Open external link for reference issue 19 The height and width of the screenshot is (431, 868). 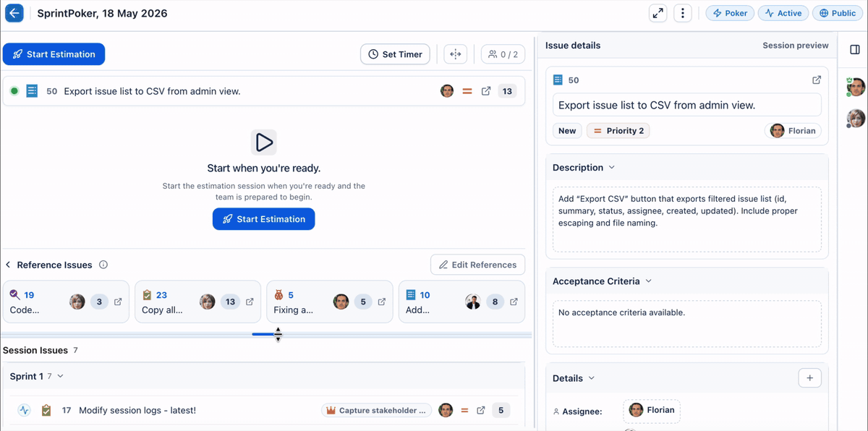tap(118, 302)
